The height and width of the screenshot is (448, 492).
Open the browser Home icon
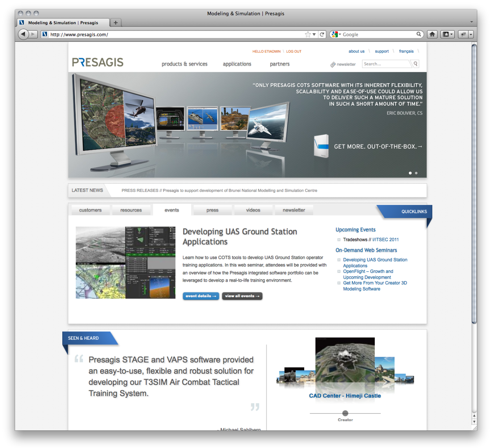click(432, 34)
